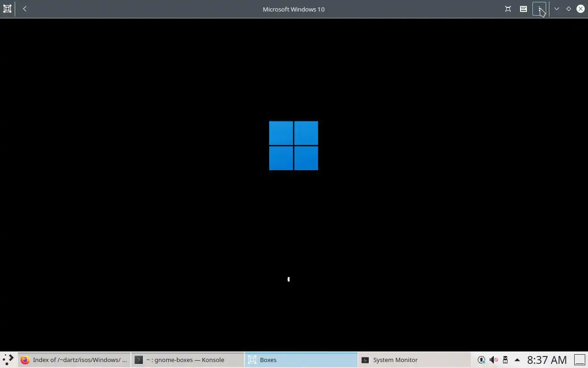This screenshot has height=368, width=588.
Task: Close the Boxes window
Action: pyautogui.click(x=581, y=9)
